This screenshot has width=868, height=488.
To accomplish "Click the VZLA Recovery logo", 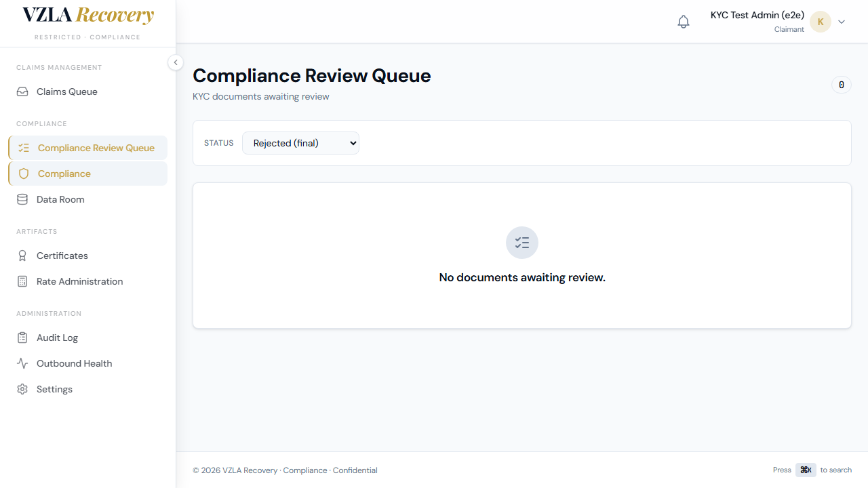I will point(88,16).
